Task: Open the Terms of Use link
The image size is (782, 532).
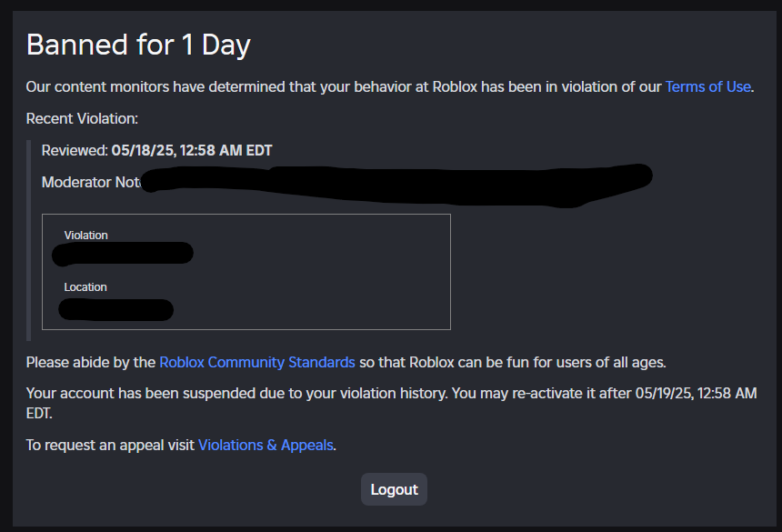Action: [707, 86]
